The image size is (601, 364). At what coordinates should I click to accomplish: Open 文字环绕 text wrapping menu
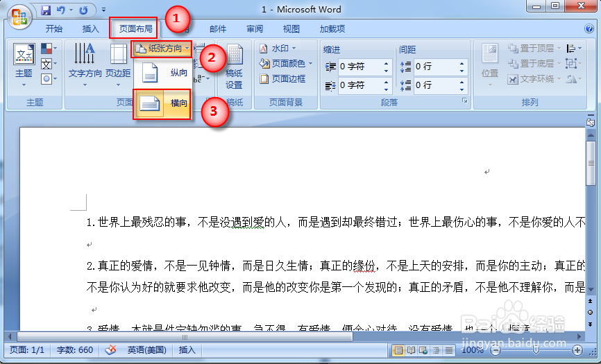[x=534, y=79]
